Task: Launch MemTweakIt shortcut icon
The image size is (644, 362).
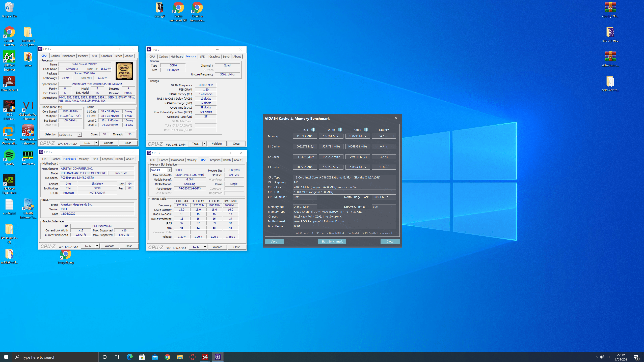Action: 28,135
